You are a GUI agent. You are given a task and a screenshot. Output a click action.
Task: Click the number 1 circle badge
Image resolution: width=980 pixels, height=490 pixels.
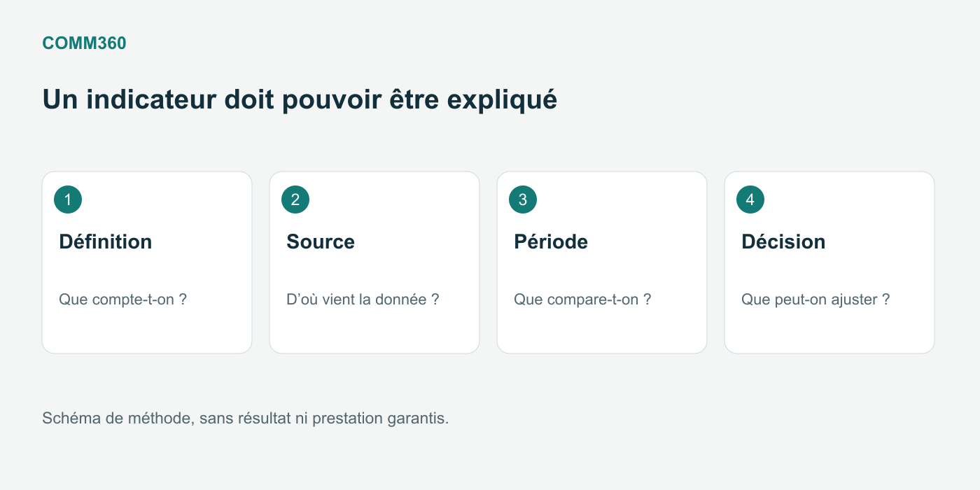click(x=68, y=199)
